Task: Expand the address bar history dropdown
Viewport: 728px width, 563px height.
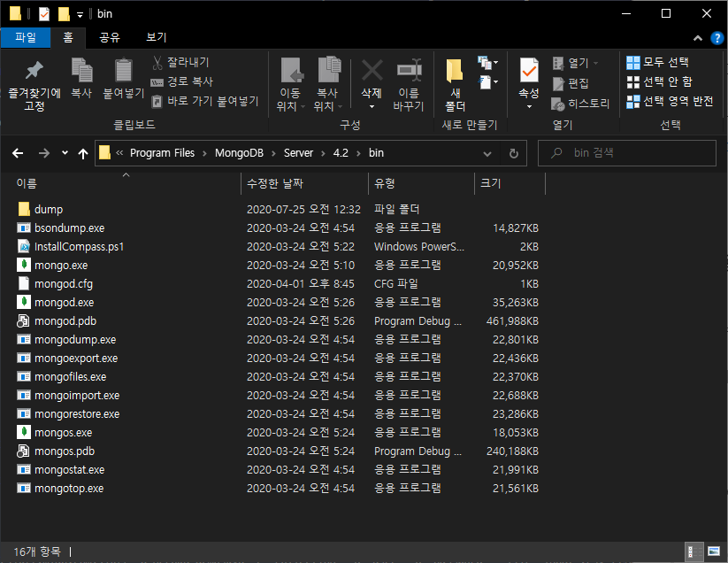Action: 487,153
